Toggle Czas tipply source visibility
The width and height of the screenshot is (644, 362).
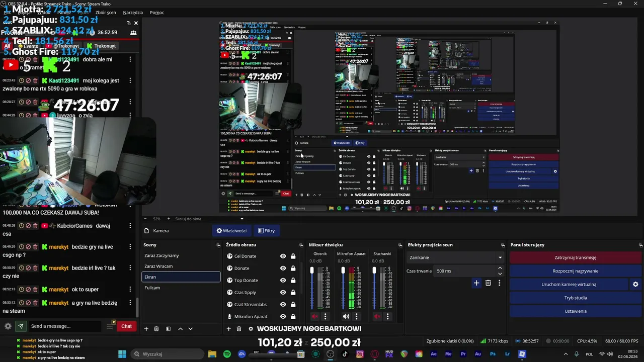click(283, 293)
